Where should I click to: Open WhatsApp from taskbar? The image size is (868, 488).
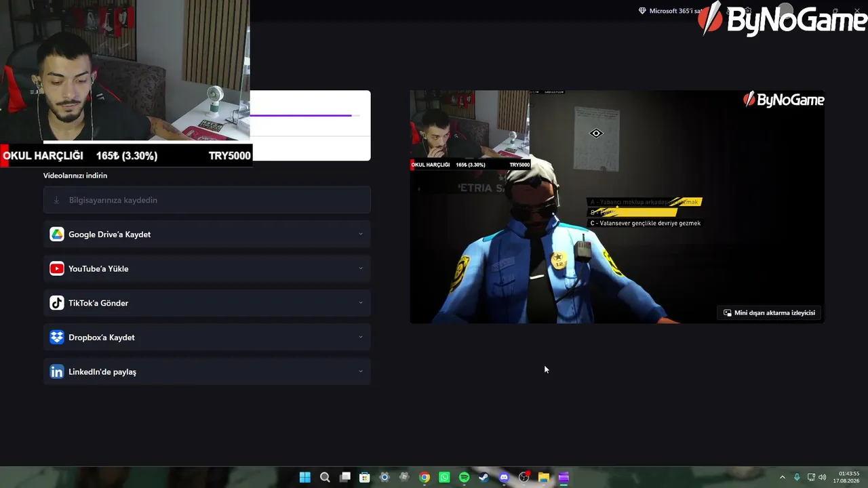tap(444, 477)
